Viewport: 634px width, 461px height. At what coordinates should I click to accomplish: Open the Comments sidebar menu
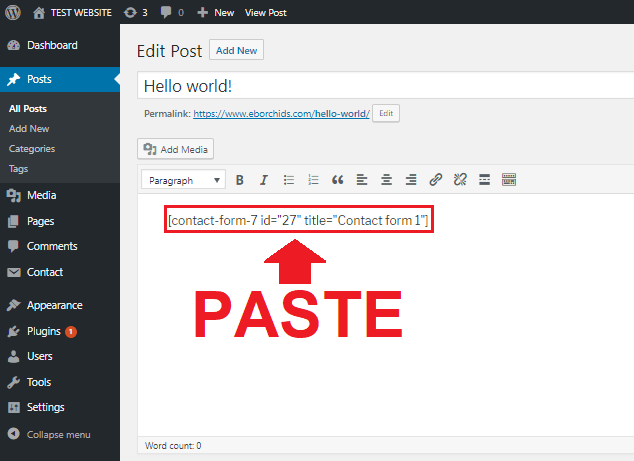tap(60, 246)
